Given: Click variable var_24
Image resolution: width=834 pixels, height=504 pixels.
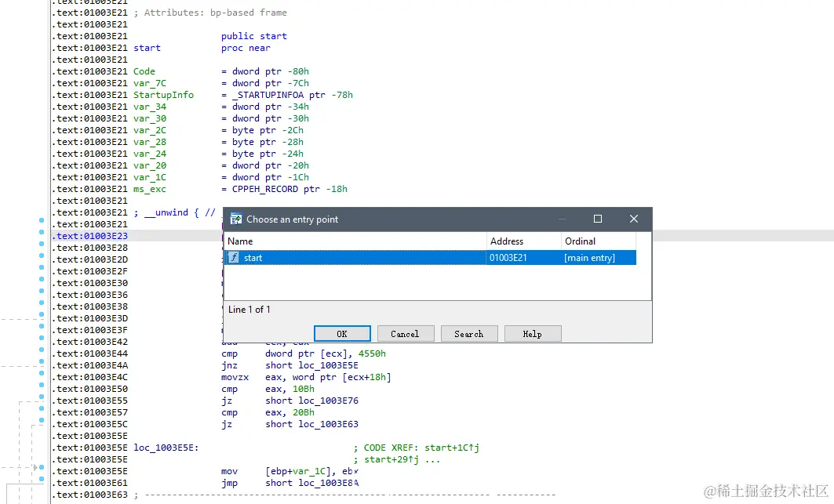Looking at the screenshot, I should coord(149,154).
